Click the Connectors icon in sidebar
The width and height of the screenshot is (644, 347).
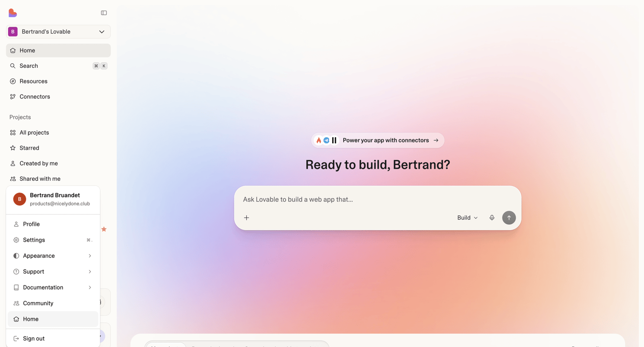pyautogui.click(x=13, y=96)
